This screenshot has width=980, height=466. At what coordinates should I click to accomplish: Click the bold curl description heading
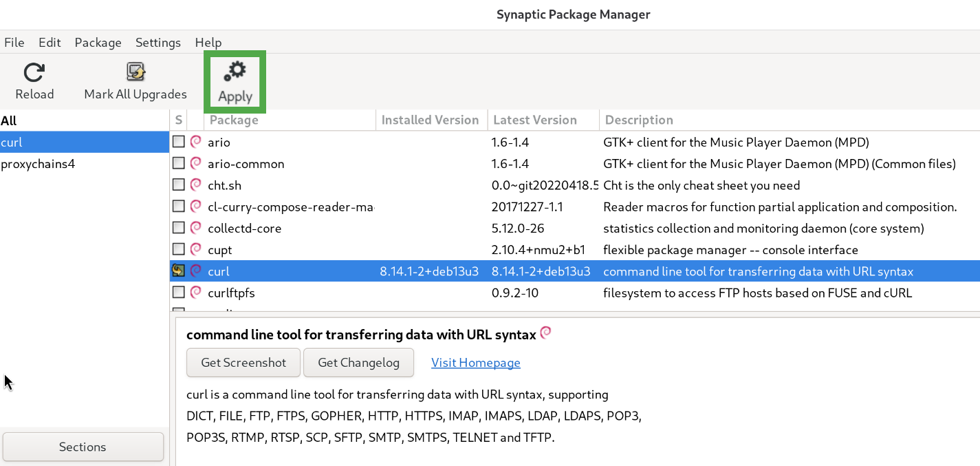point(361,335)
